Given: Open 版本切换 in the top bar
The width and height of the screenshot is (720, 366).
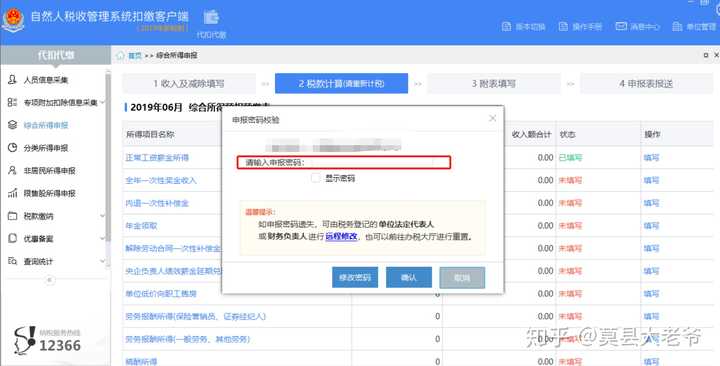Looking at the screenshot, I should tap(523, 27).
